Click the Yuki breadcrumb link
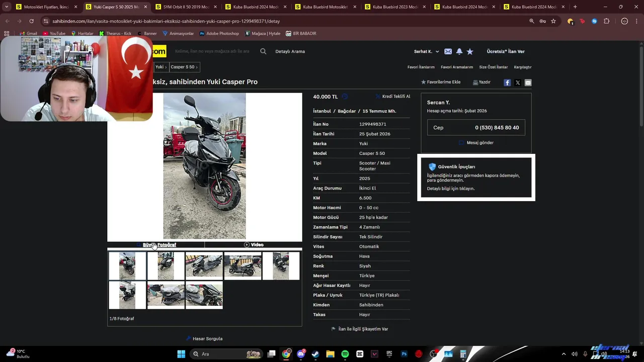The image size is (644, 362). (159, 67)
